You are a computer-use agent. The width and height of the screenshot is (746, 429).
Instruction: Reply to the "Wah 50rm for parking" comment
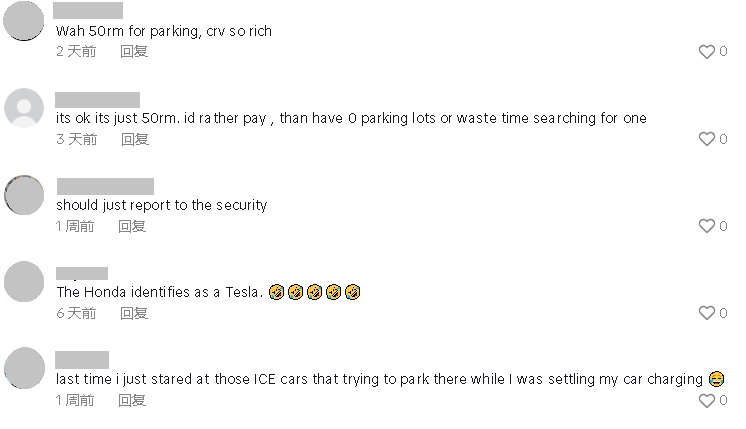coord(134,51)
